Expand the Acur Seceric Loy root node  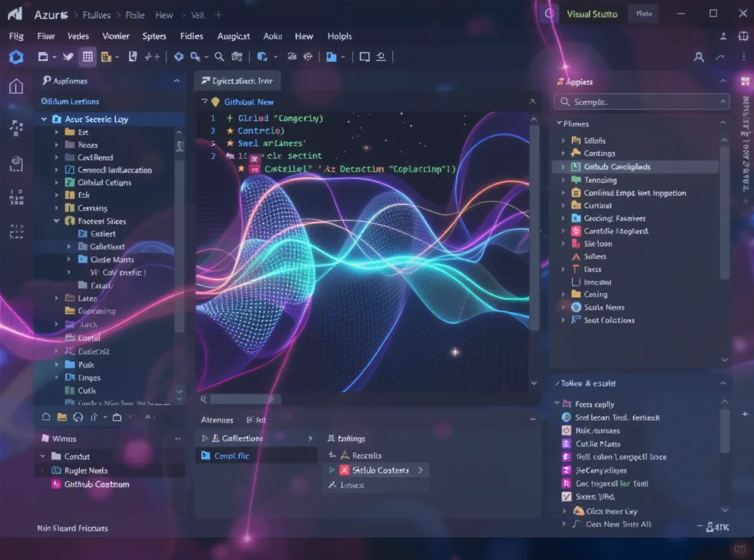point(44,119)
